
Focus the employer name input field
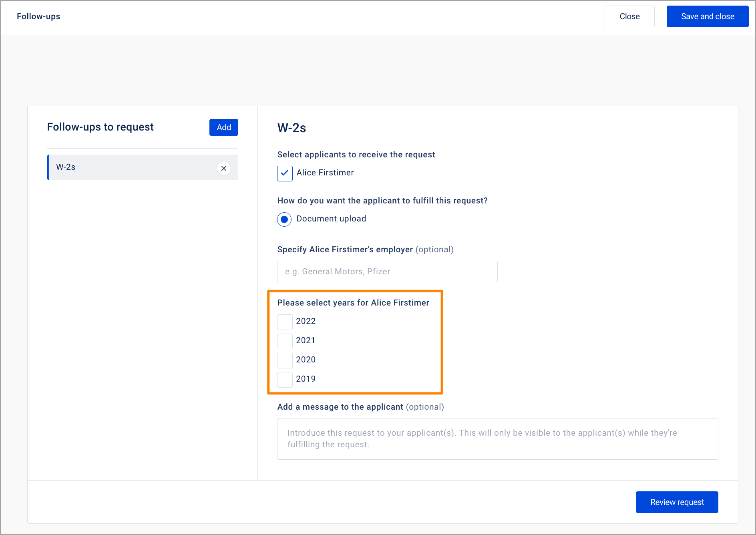click(x=387, y=272)
